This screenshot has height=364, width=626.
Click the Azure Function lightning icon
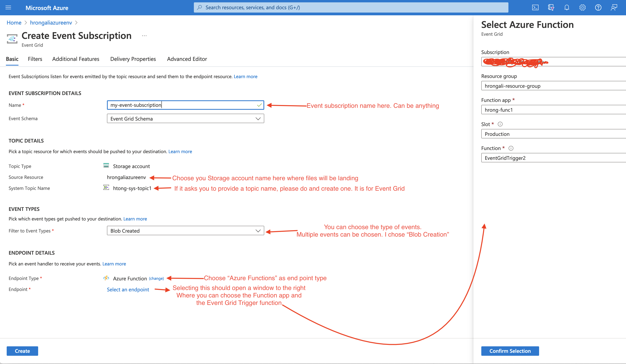[x=106, y=278]
